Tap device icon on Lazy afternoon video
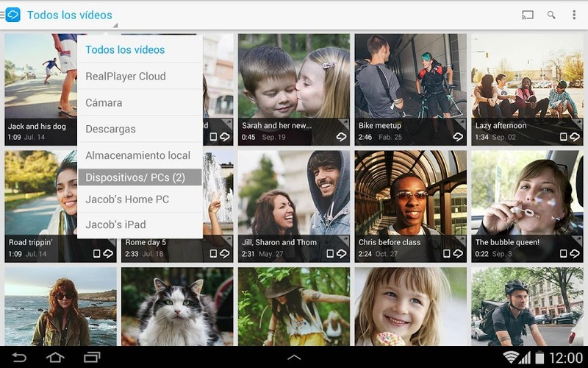588x368 pixels. [x=563, y=137]
